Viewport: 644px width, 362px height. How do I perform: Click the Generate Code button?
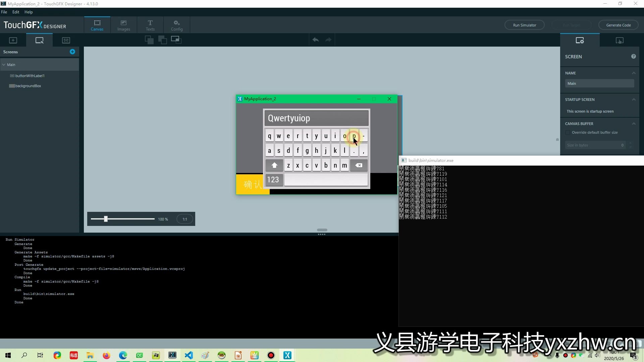tap(618, 25)
